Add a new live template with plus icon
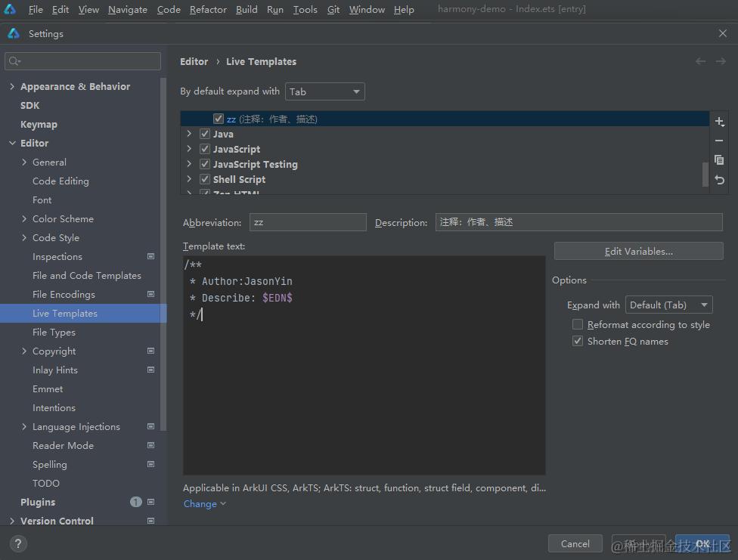The height and width of the screenshot is (560, 738). [x=719, y=122]
